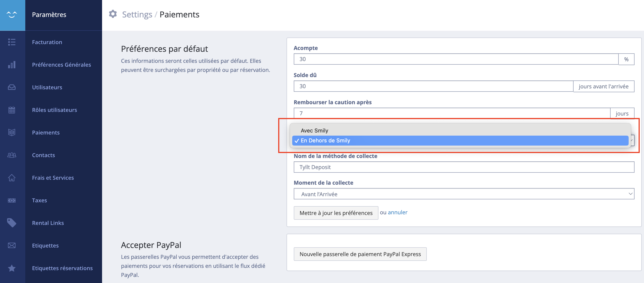Click 'Nouvelle passerelle de paiement PayPal Express'
The image size is (644, 283).
pos(360,254)
